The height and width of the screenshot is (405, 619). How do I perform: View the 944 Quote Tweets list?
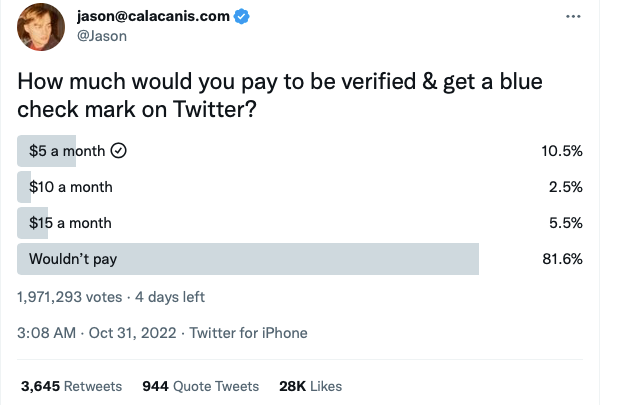[200, 386]
